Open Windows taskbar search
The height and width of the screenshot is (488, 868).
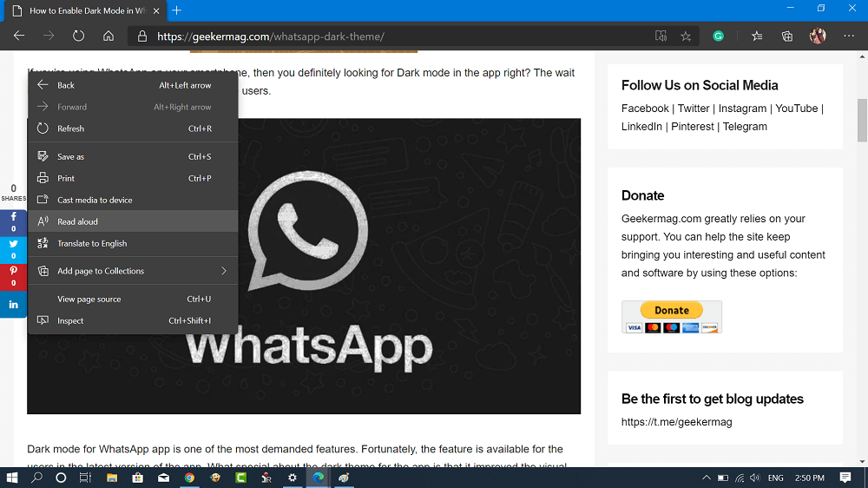click(x=36, y=478)
